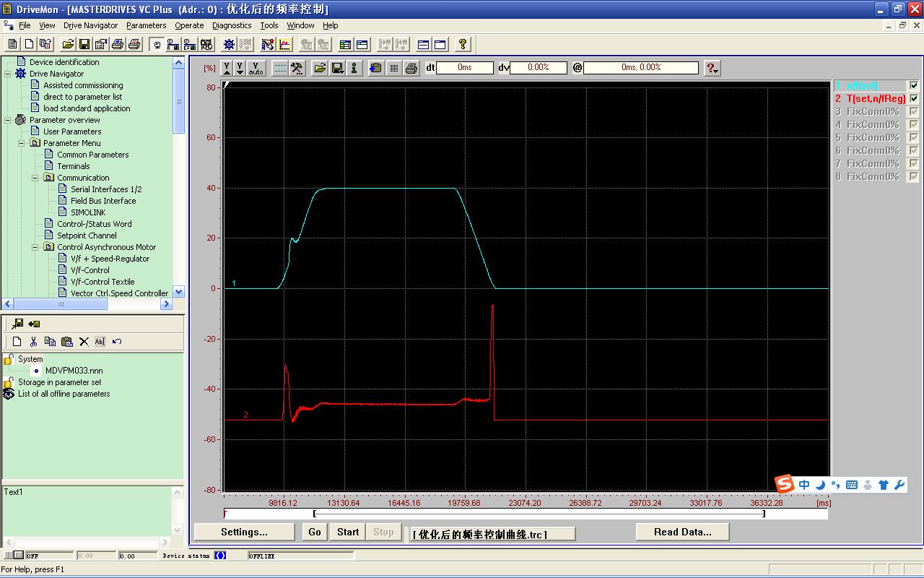Screen dimensions: 924x578
Task: Toggle checkbox for channel 6 FixConn0%
Action: click(914, 151)
